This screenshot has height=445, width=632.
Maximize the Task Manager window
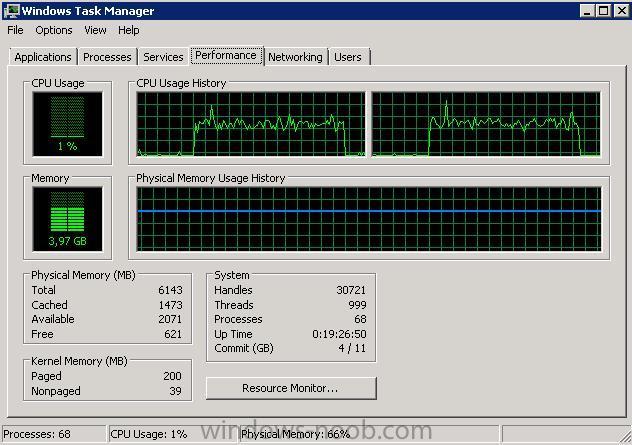point(603,11)
